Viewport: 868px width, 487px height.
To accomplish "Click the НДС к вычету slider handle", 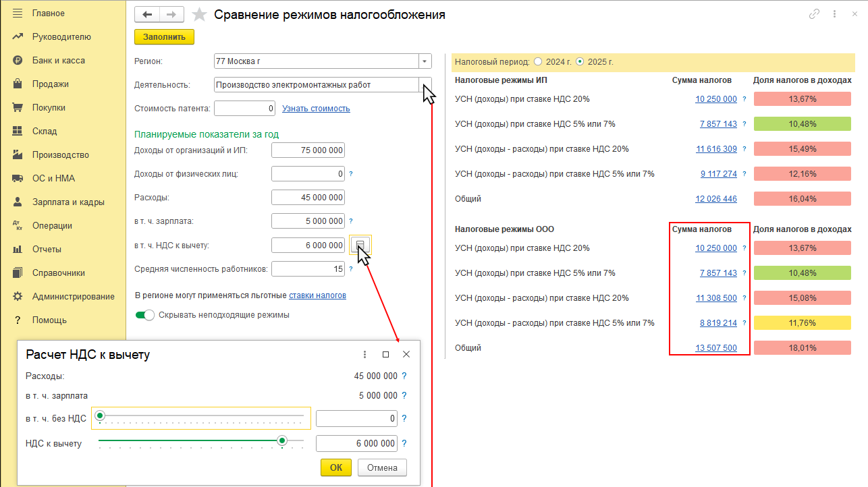I will pos(282,440).
